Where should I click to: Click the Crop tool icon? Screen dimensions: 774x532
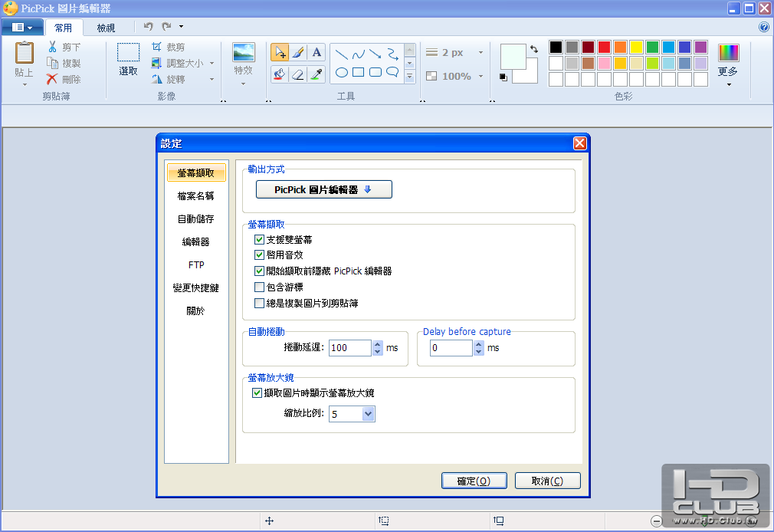coord(156,47)
